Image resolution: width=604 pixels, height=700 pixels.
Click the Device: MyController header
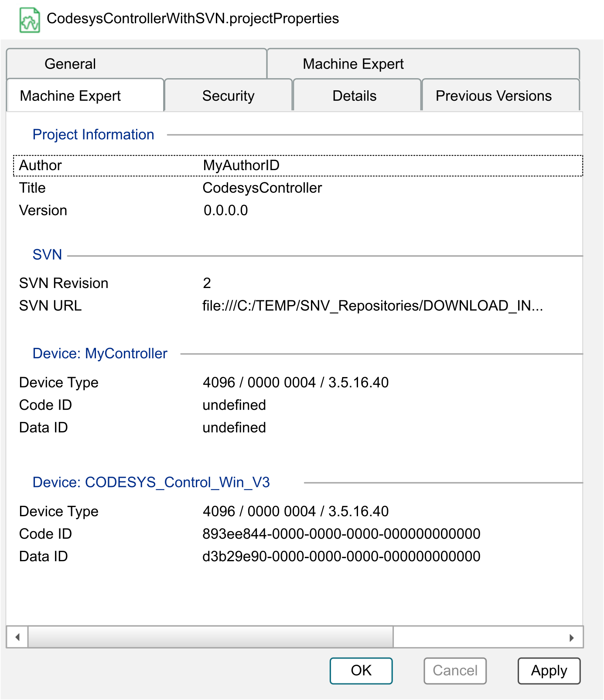pyautogui.click(x=100, y=353)
